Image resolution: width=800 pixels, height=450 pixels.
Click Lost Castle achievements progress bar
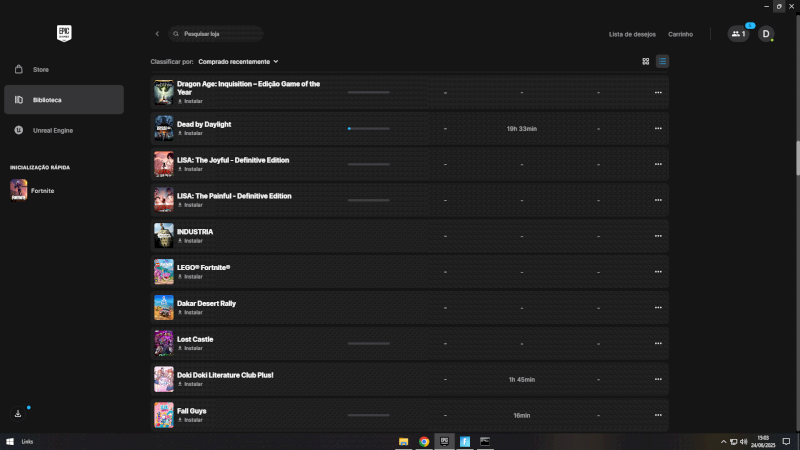click(369, 343)
